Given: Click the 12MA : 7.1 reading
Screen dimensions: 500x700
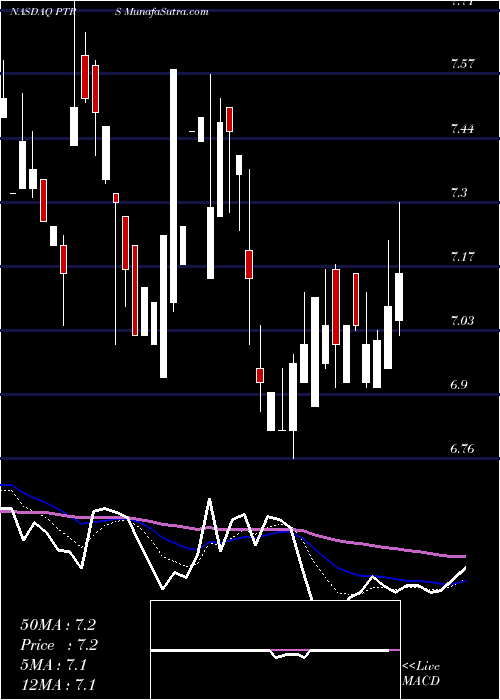Looking at the screenshot, I should 58,684.
